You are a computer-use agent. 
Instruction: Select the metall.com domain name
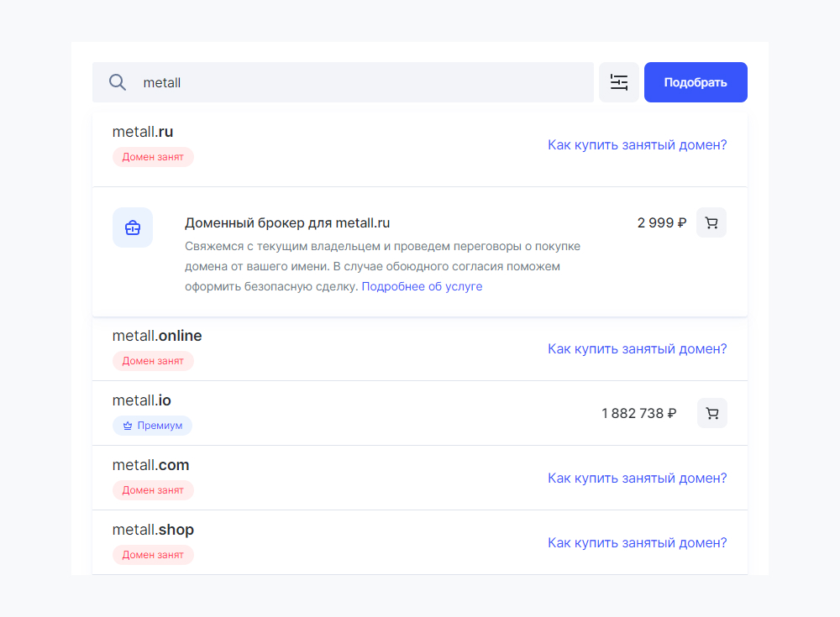tap(151, 465)
